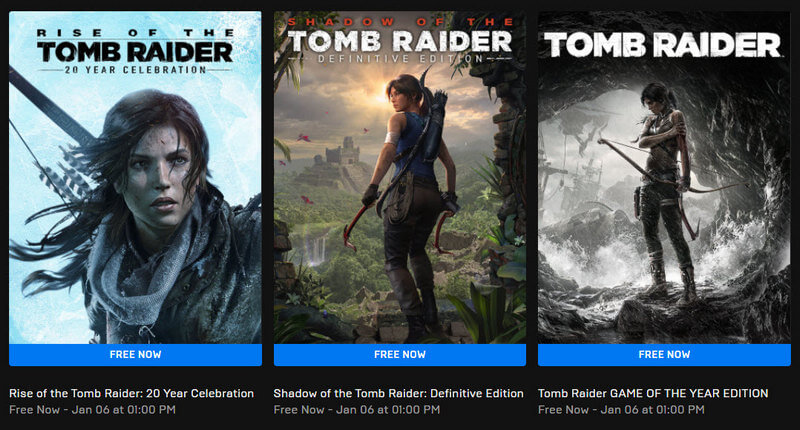Click Lara holding the bow on the GOTY cover

coord(663,189)
